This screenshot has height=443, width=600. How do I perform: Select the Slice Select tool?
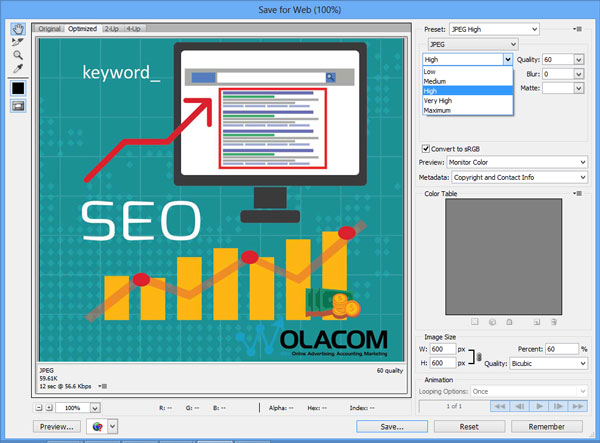(x=18, y=42)
